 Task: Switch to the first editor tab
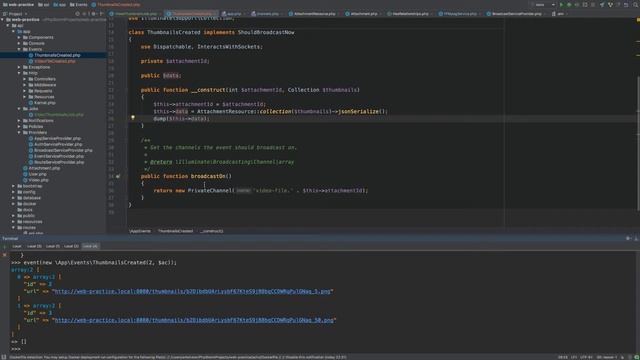pos(136,14)
